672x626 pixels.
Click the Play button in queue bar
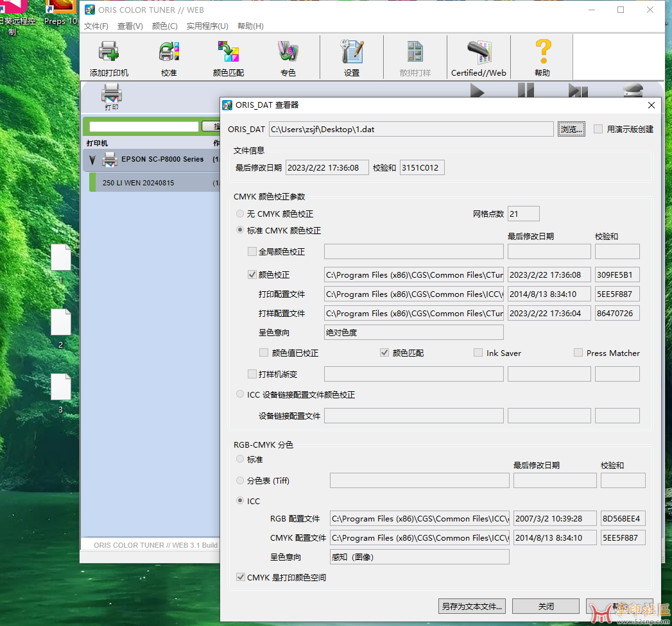[x=477, y=91]
